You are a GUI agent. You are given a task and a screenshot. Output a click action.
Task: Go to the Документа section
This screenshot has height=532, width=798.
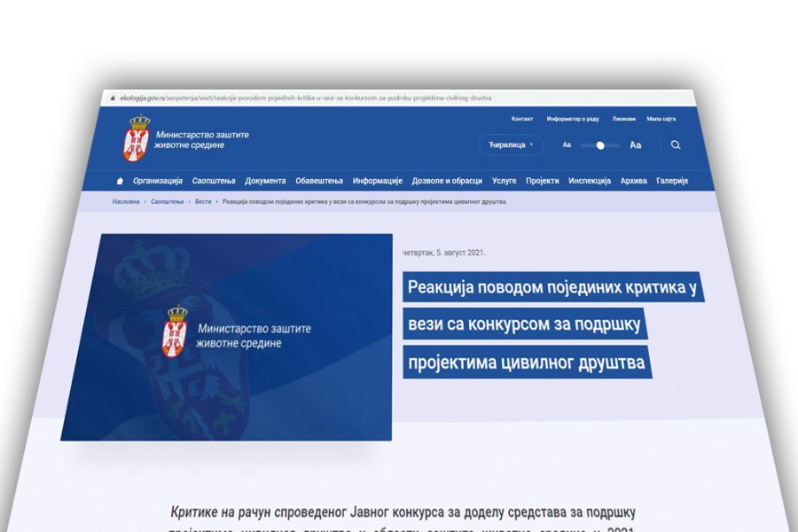[265, 181]
